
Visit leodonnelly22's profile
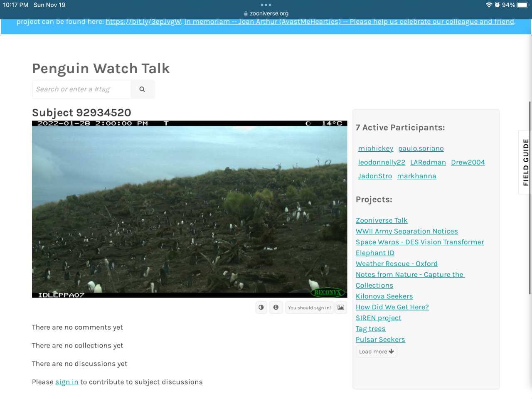[382, 162]
